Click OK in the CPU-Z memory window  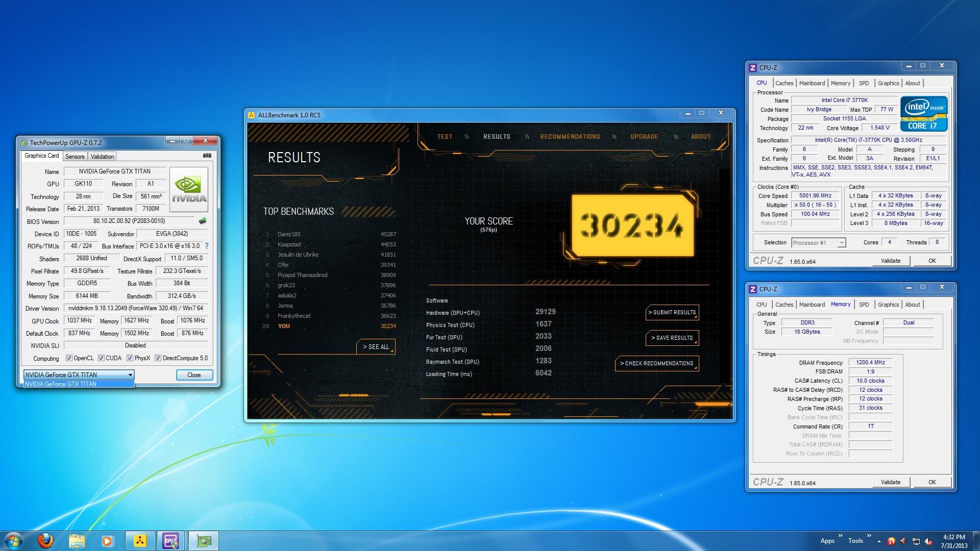(932, 482)
